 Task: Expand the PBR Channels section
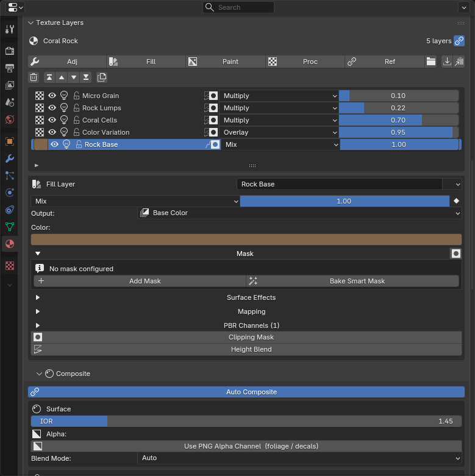point(38,325)
